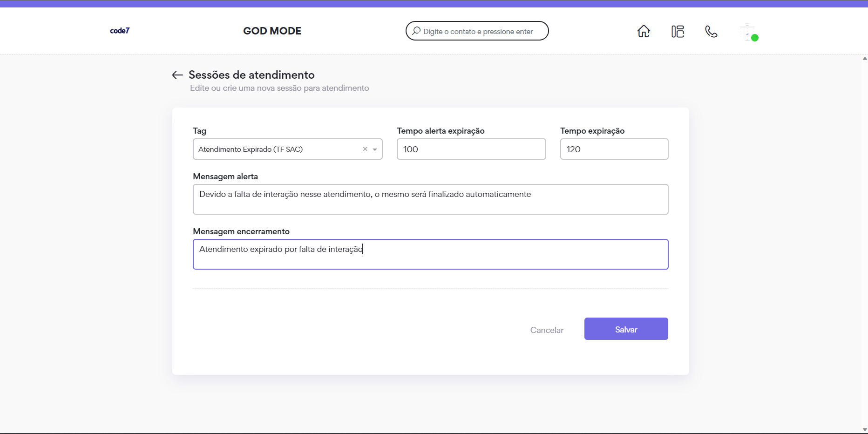Click the Mensagem alerta label

[x=225, y=176]
